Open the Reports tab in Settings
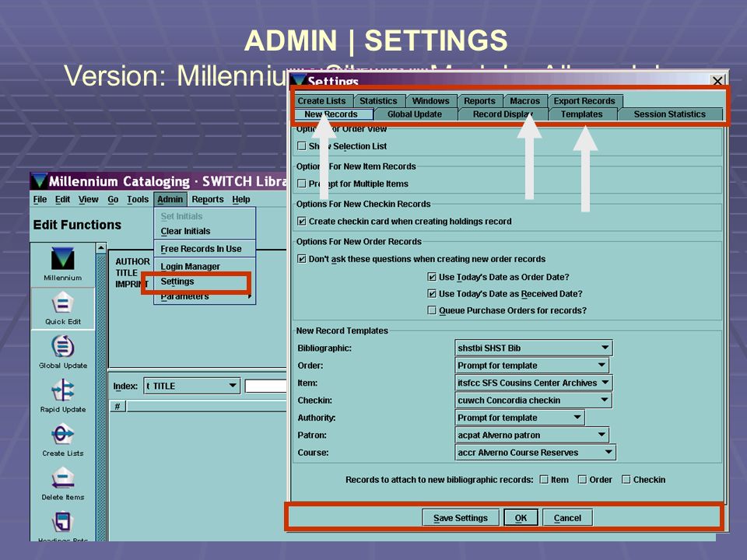Screen dimensions: 747x560 (479, 101)
